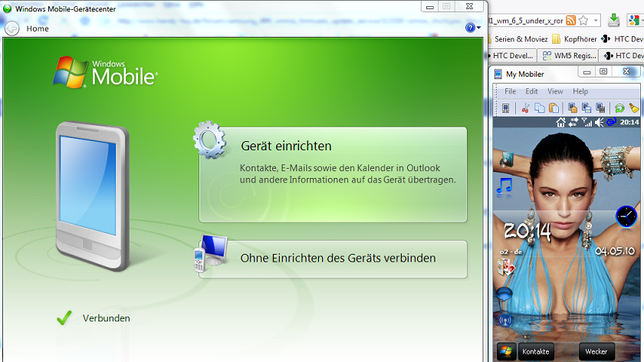Click the Copy icon in My Mobiler toolbar
This screenshot has height=362, width=644.
tap(540, 108)
